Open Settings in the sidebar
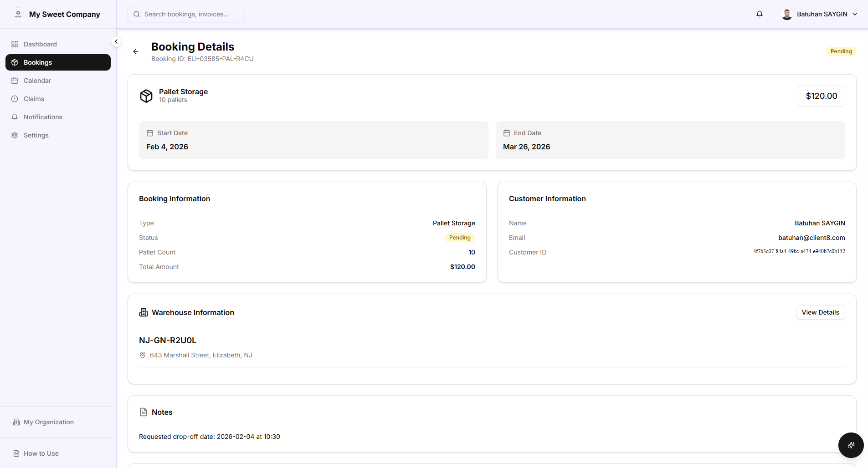The width and height of the screenshot is (868, 468). [58, 135]
